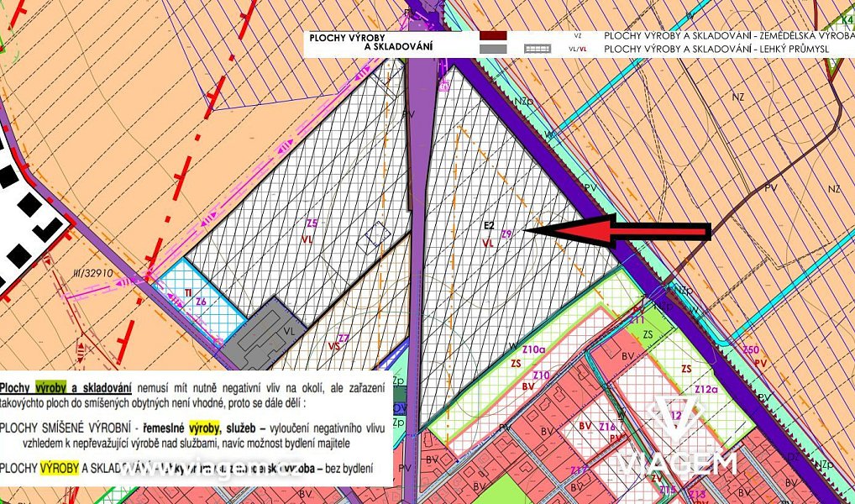Click the underlined Plochy výroby a skladování heading
The image size is (855, 504).
click(x=66, y=388)
